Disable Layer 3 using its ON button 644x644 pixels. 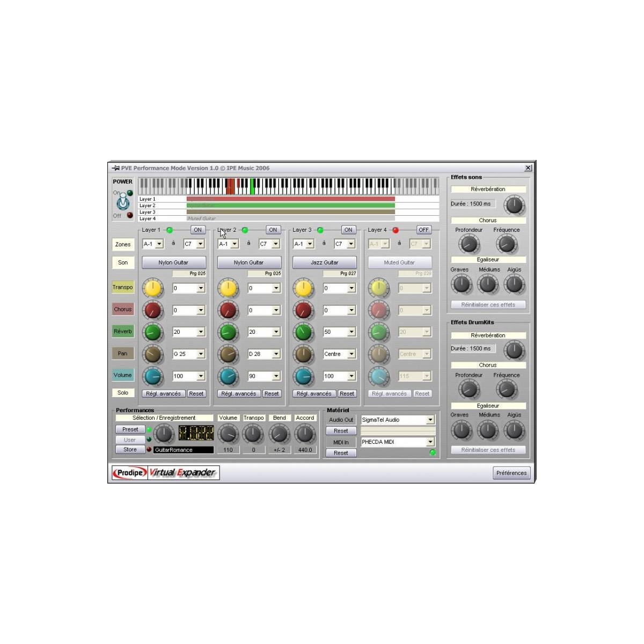click(348, 230)
